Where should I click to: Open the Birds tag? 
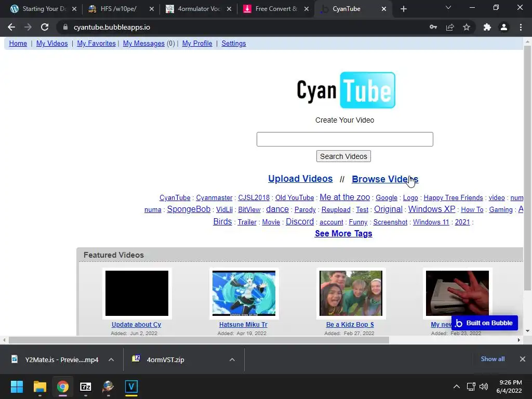pyautogui.click(x=222, y=221)
